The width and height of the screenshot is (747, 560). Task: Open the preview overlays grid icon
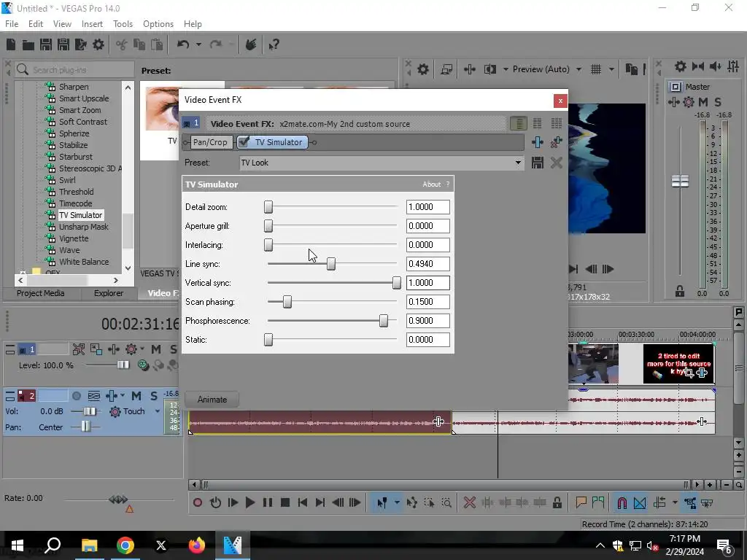[x=596, y=69]
